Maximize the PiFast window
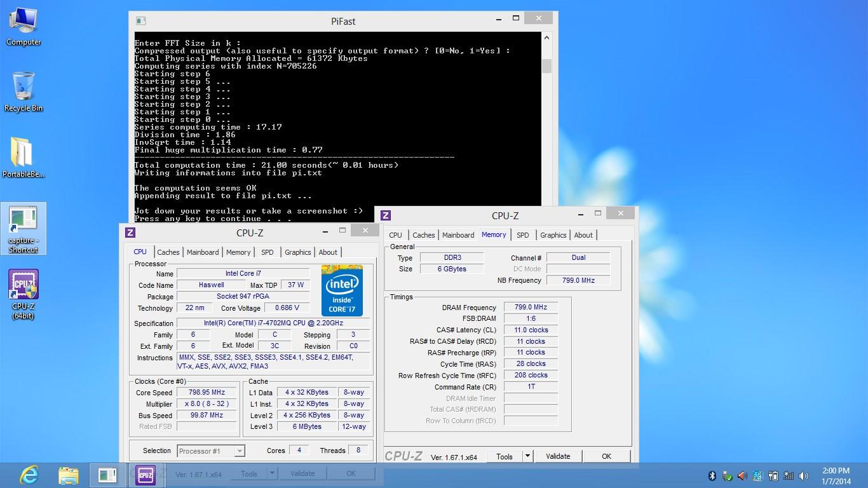868x488 pixels. pyautogui.click(x=515, y=19)
